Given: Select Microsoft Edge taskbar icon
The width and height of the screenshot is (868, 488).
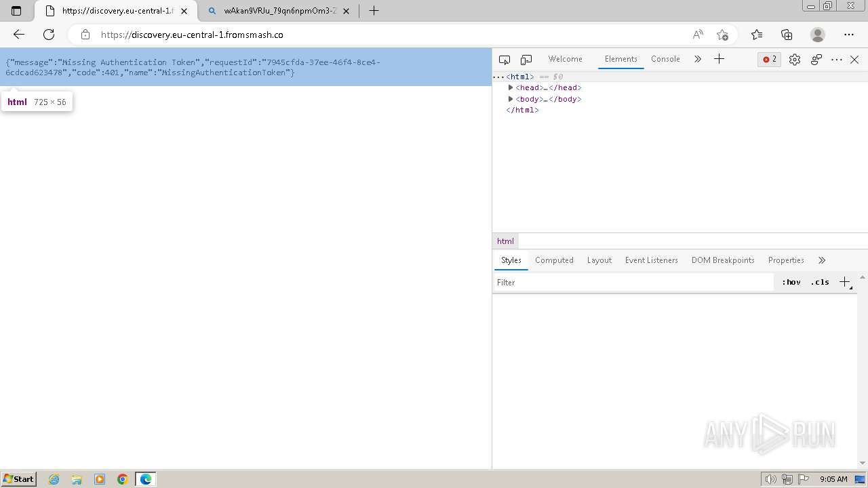Looking at the screenshot, I should [146, 479].
